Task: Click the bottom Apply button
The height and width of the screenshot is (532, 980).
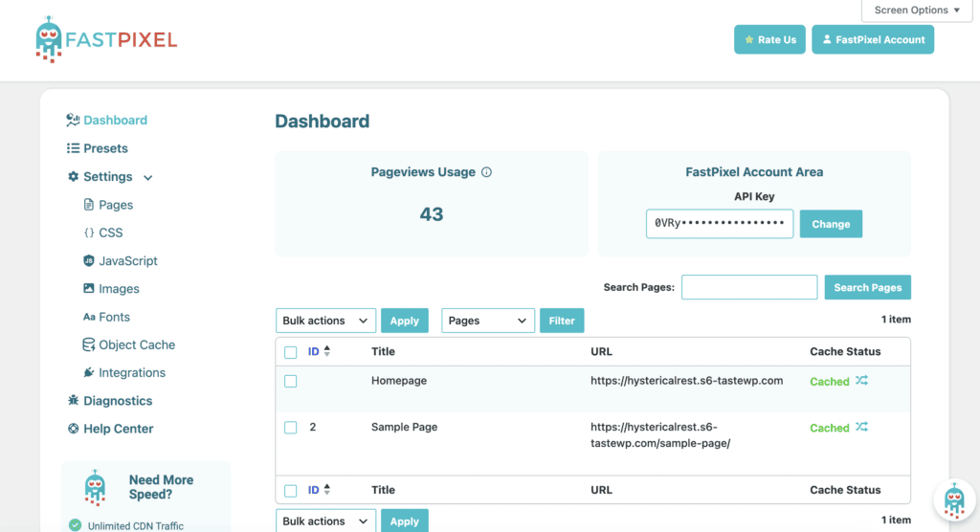Action: pos(405,521)
